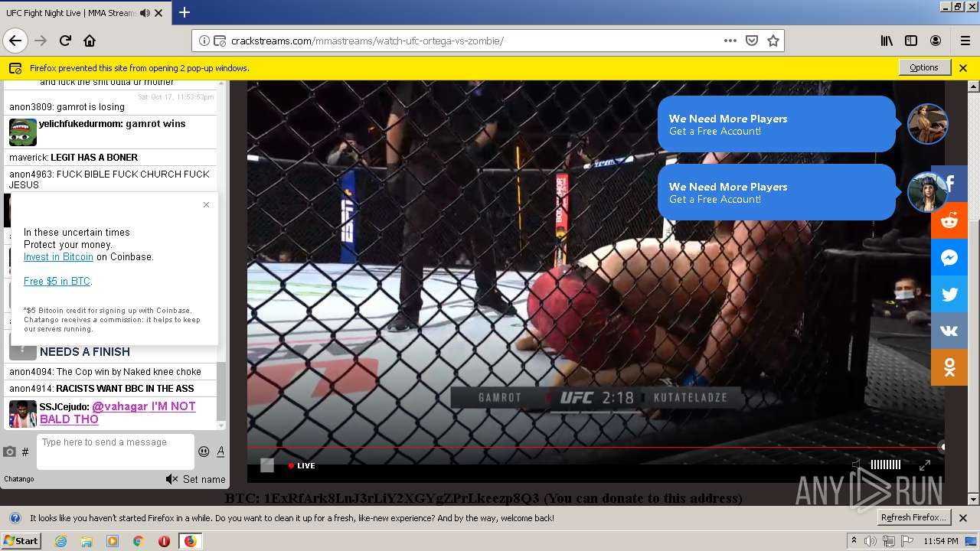This screenshot has height=551, width=980.
Task: Open a new browser tab
Action: pos(185,12)
